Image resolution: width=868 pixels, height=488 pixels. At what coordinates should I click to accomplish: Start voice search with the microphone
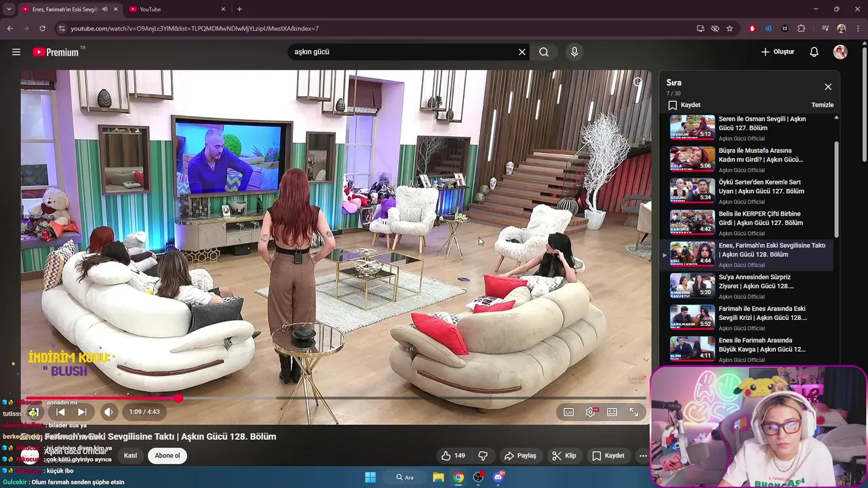pos(574,52)
